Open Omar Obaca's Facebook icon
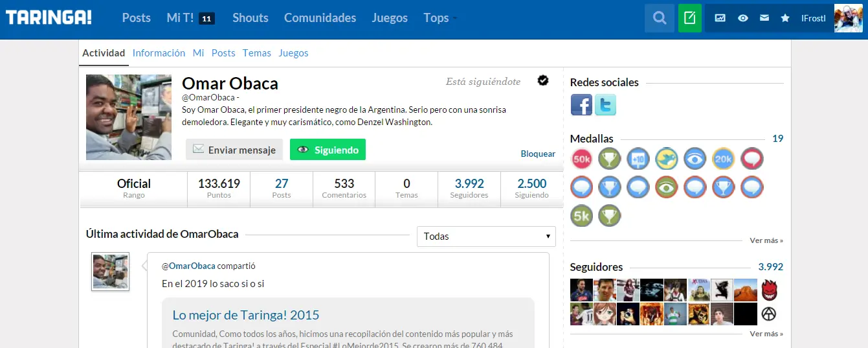Image resolution: width=868 pixels, height=348 pixels. pyautogui.click(x=581, y=105)
